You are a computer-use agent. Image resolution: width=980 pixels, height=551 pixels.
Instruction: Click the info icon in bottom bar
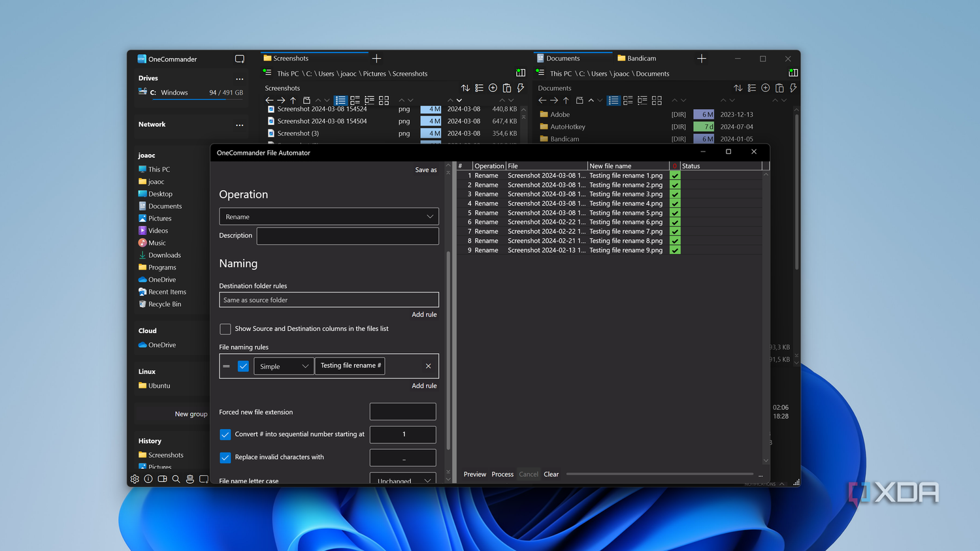[148, 479]
